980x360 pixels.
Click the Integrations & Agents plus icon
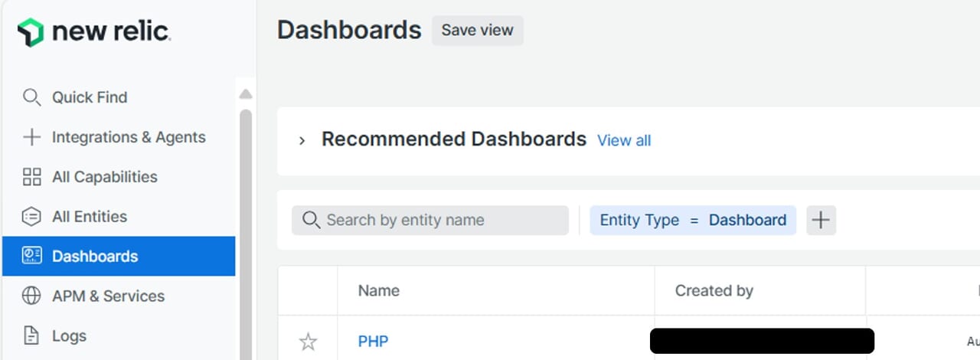pos(31,137)
